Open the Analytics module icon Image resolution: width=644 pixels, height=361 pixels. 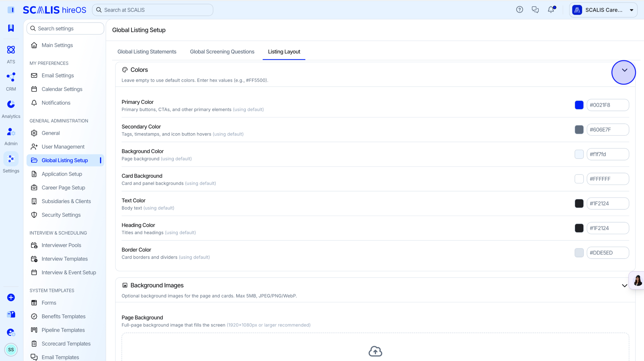pyautogui.click(x=11, y=104)
